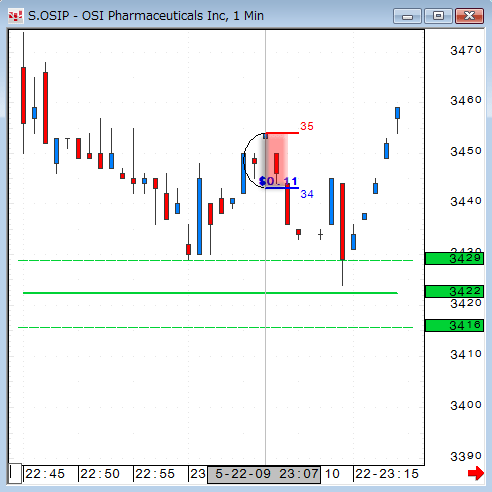Click the 3410 price axis label

pyautogui.click(x=466, y=354)
